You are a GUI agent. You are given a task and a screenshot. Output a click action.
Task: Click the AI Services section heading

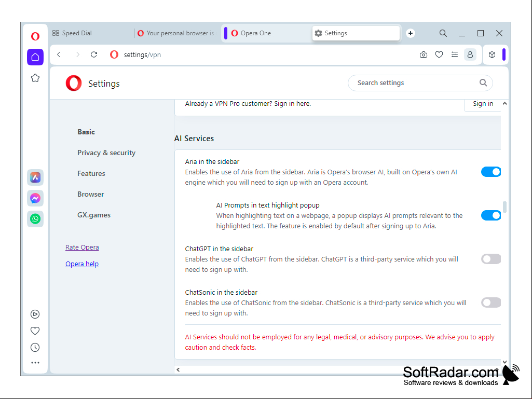pyautogui.click(x=194, y=139)
